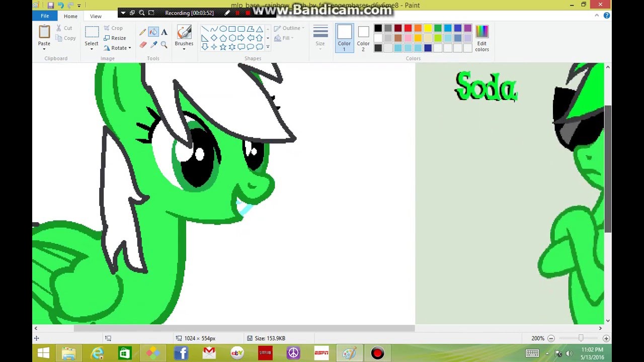The width and height of the screenshot is (644, 362).
Task: Select the Magnifier tool
Action: coord(164,45)
